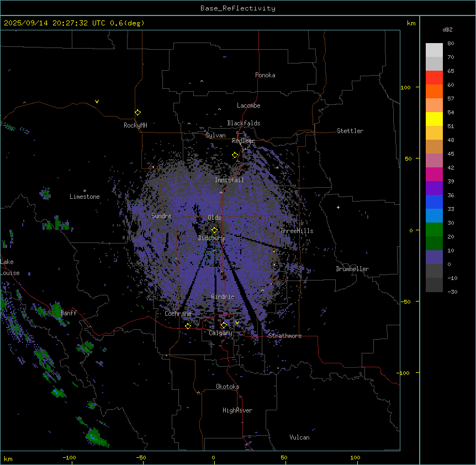Click the yellow diamond marker below RedDeer
The width and height of the screenshot is (476, 465).
click(x=235, y=155)
